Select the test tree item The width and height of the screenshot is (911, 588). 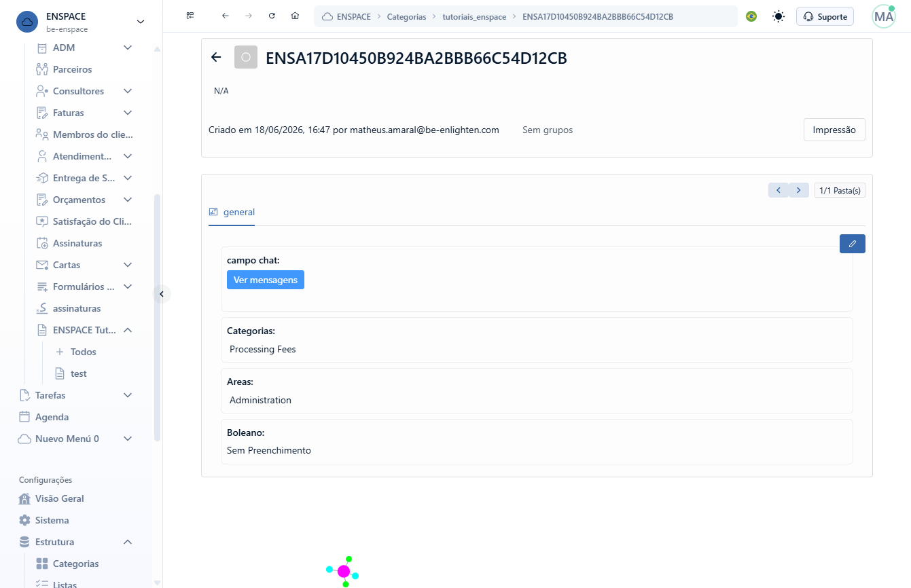[79, 373]
